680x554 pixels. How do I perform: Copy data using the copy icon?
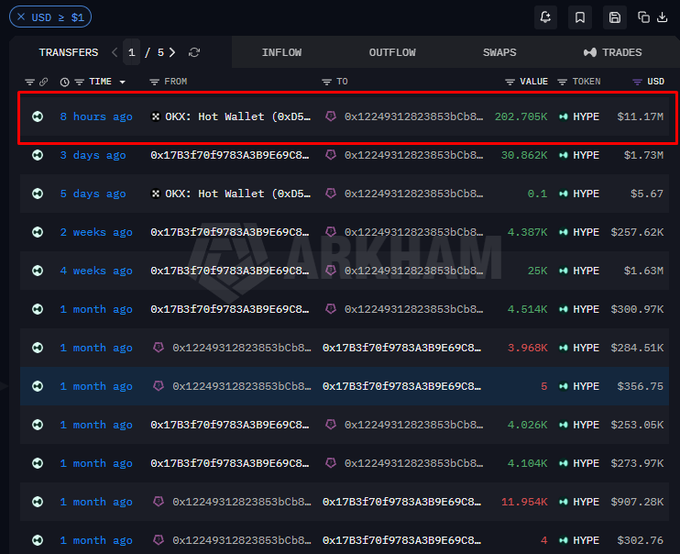click(x=644, y=17)
